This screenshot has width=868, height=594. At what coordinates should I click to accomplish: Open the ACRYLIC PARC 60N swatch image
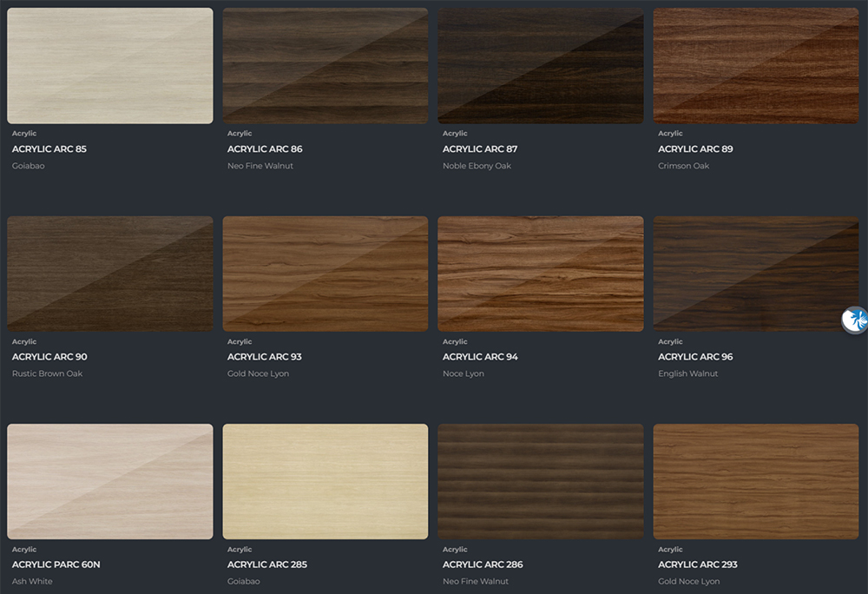pos(109,482)
